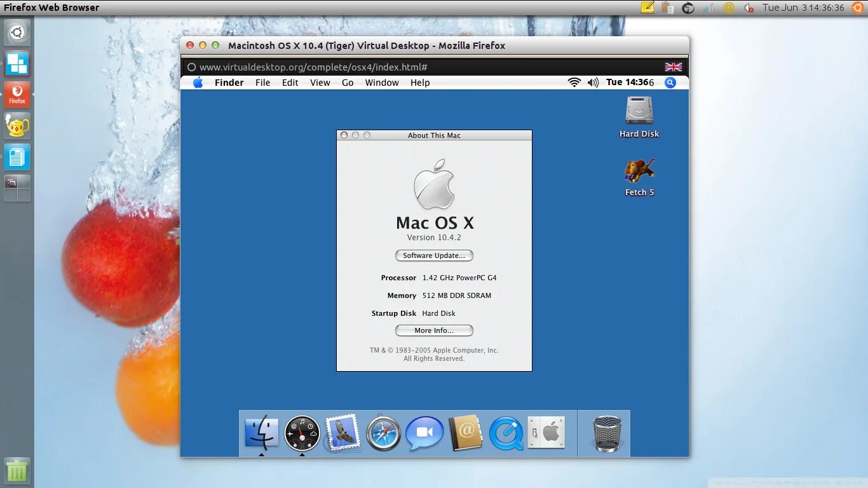The image size is (868, 488).
Task: Maximize the Firefox window with green button
Action: click(x=215, y=45)
